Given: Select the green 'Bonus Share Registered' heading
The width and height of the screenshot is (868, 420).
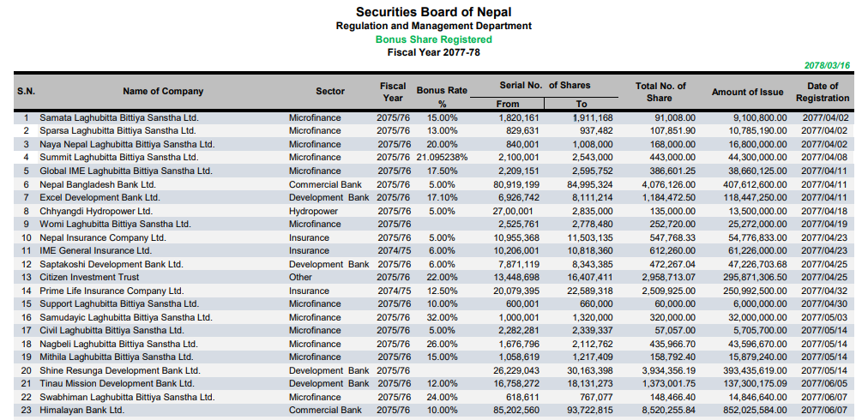Looking at the screenshot, I should 433,39.
